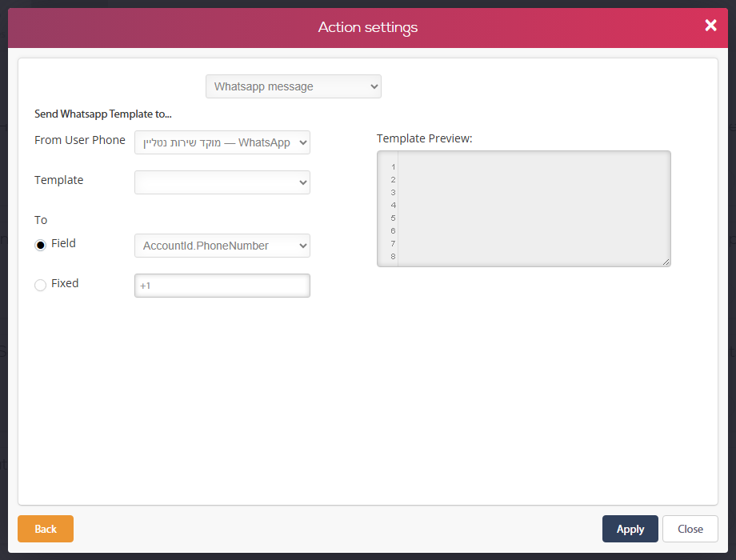
Task: Click the 'Template Preview:' label
Action: tap(424, 138)
